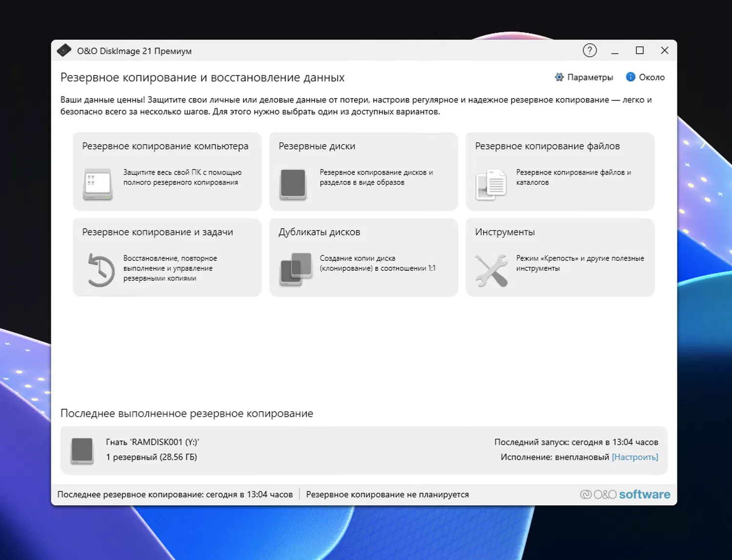Viewport: 732px width, 560px height.
Task: Click description 'Резервное копирование файлов и каталогов'
Action: click(x=573, y=177)
